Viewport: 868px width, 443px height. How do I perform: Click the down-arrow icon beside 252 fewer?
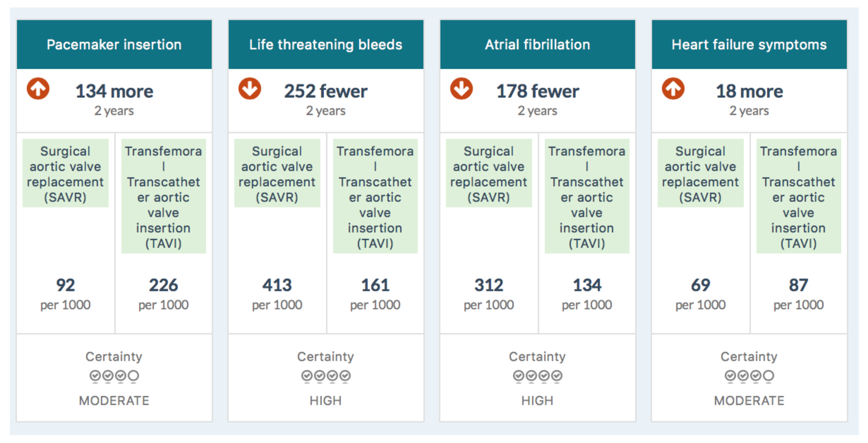pos(250,89)
